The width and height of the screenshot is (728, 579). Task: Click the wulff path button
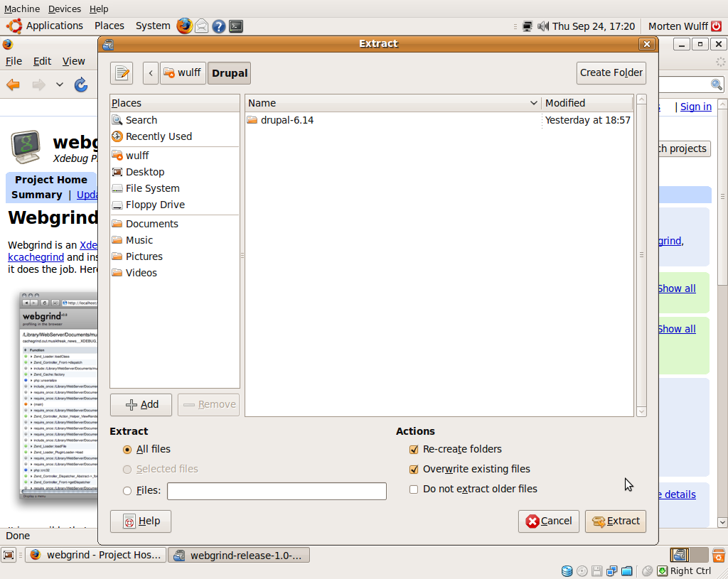[x=183, y=73]
